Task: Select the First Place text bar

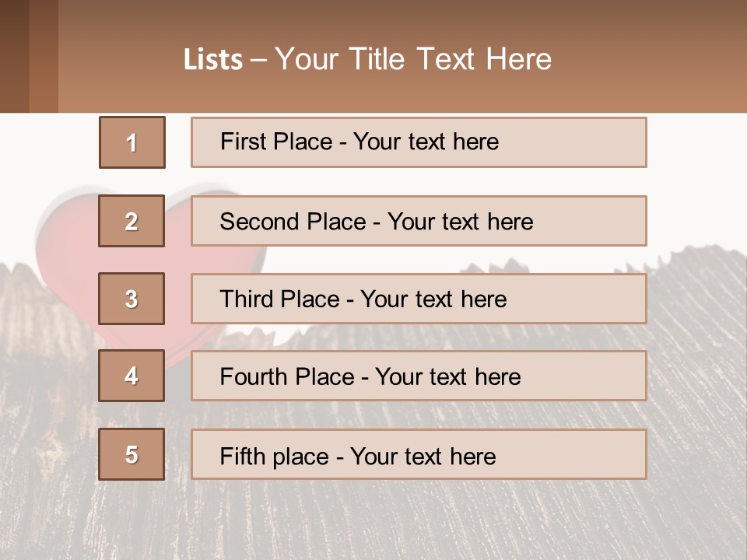Action: coord(419,142)
